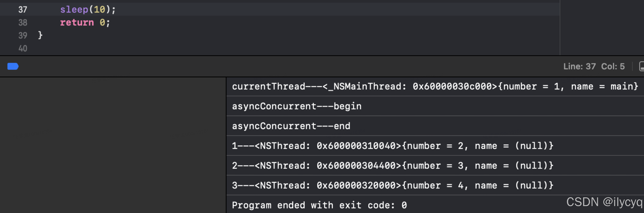
Task: Click line number 40 in gutter
Action: (23, 48)
